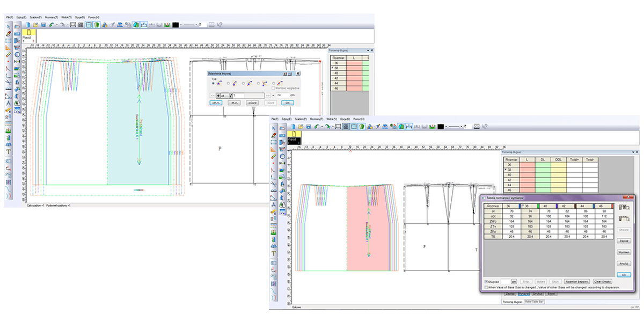Click black color swatch in front window toolbar

[441, 126]
